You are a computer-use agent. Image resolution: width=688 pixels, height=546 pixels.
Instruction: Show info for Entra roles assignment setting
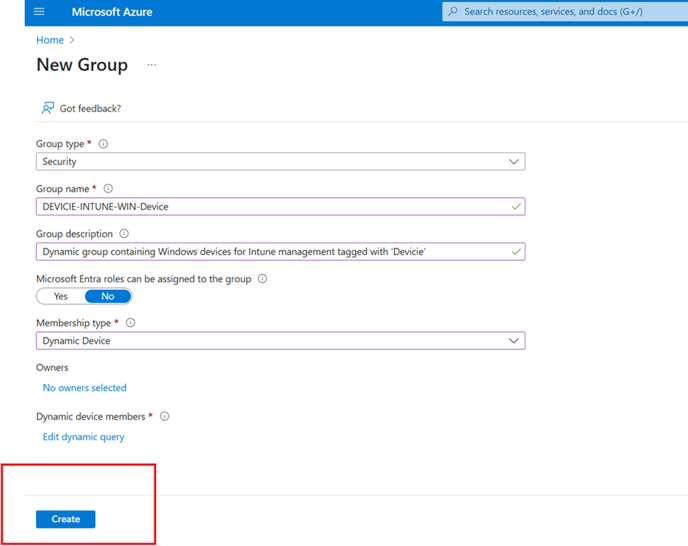tap(262, 278)
